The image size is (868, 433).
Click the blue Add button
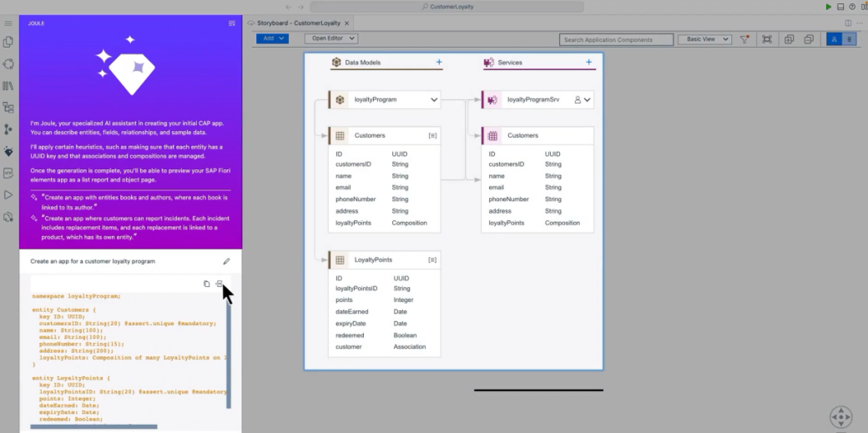[x=272, y=38]
